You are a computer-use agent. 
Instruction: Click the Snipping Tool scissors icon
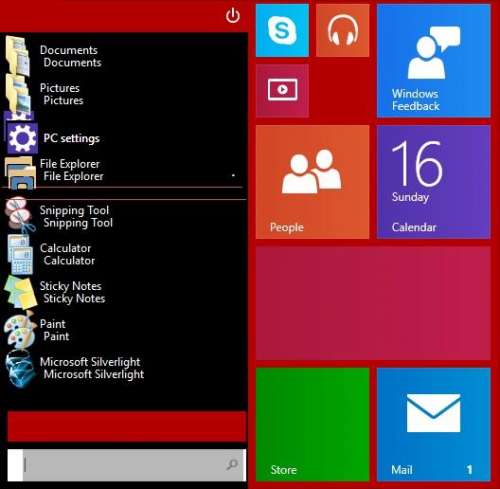click(x=20, y=215)
